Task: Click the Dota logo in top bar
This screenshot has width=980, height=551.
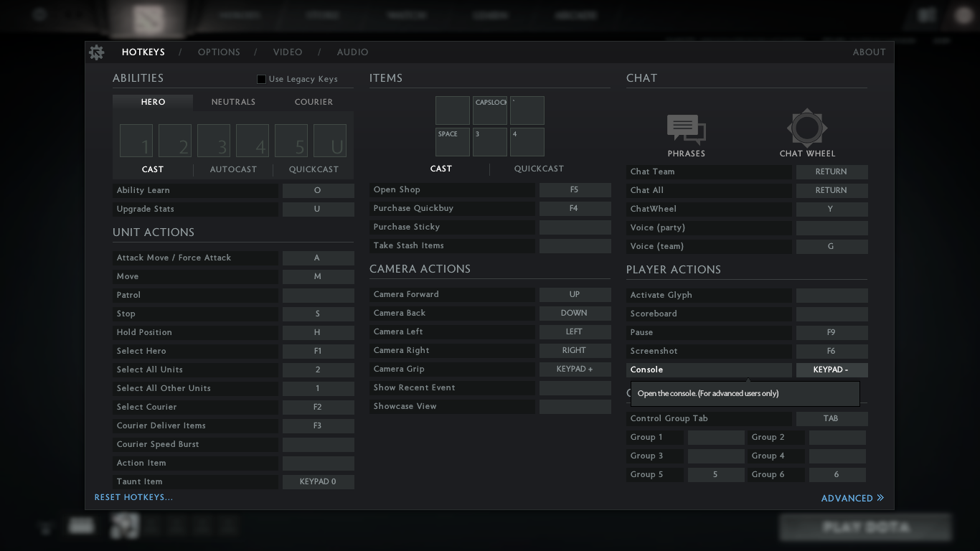Action: [x=149, y=19]
